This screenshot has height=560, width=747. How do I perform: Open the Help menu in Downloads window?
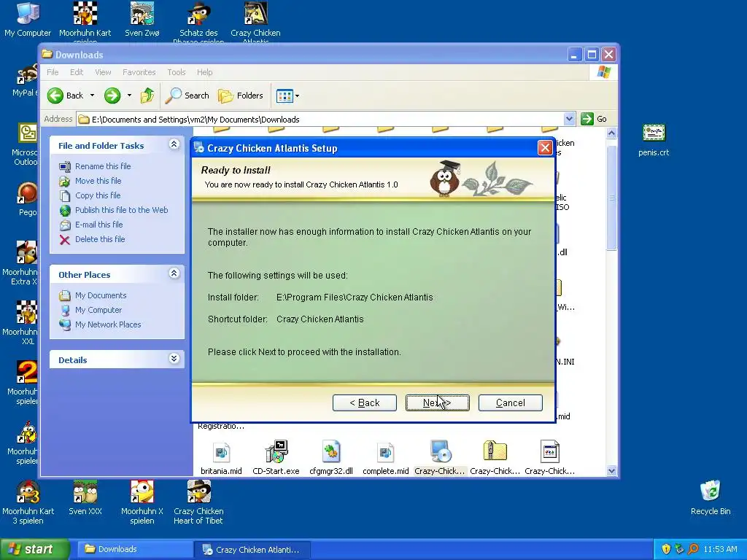[x=205, y=72]
